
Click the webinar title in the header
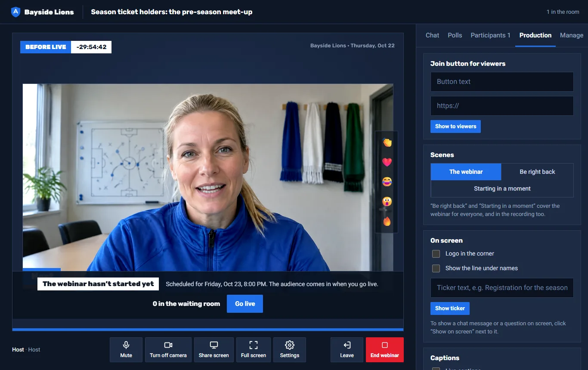[x=172, y=12]
